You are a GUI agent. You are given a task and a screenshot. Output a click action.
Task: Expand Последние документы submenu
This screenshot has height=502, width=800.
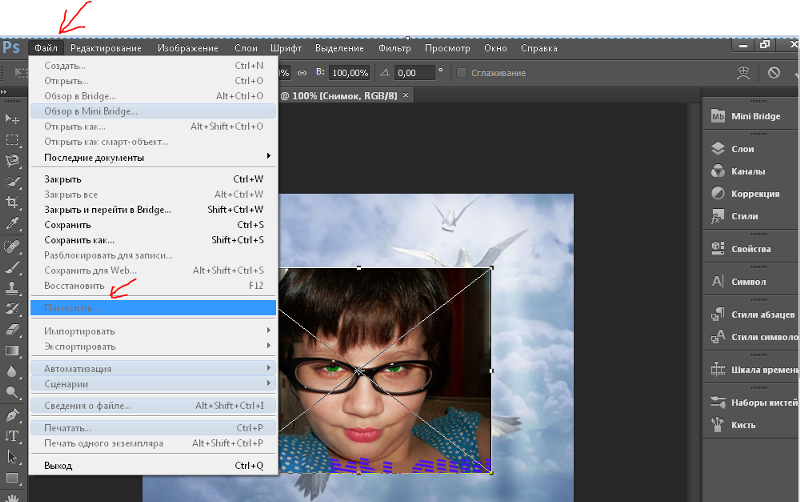coord(153,158)
